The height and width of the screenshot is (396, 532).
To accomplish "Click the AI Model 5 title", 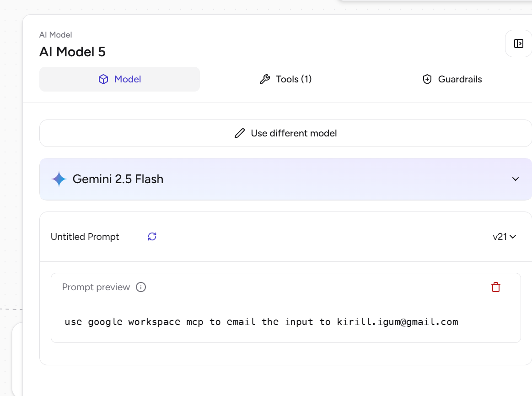I will [72, 52].
